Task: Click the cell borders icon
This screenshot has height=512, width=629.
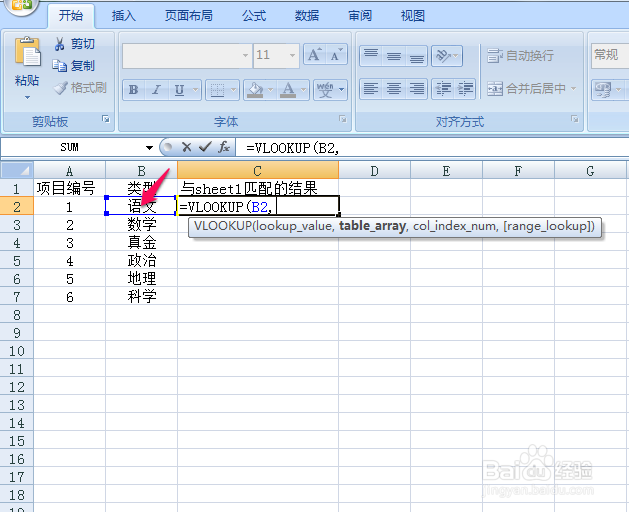Action: pos(217,89)
